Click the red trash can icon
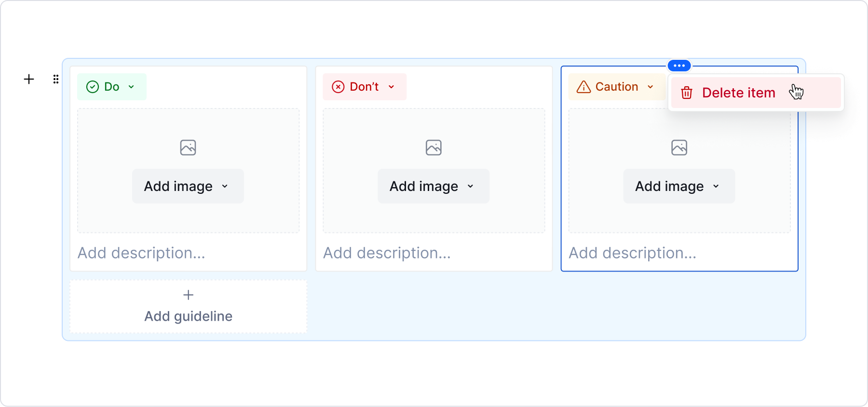 pos(687,93)
